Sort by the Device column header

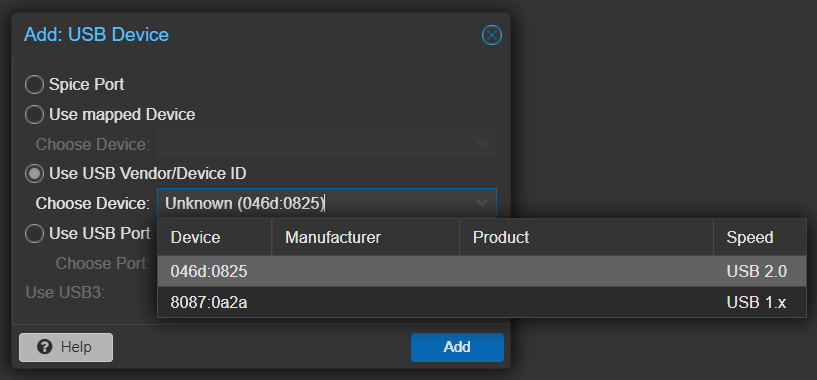pos(215,237)
